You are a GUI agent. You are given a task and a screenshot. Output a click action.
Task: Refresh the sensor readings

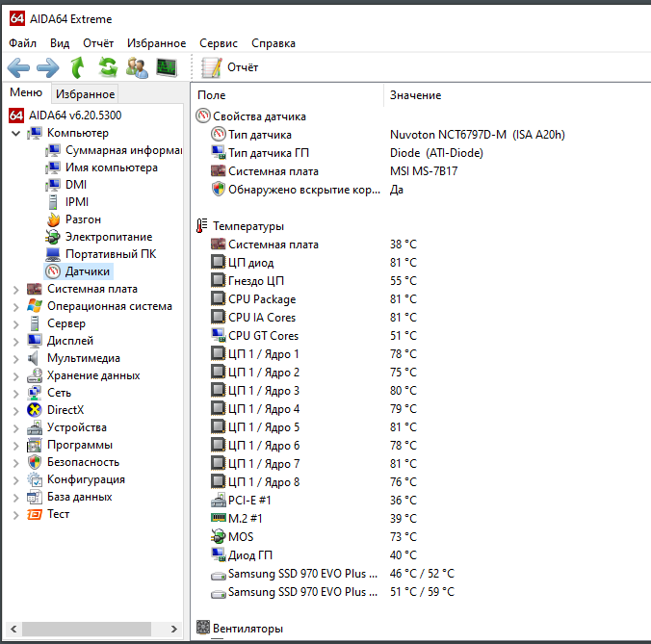pyautogui.click(x=108, y=67)
